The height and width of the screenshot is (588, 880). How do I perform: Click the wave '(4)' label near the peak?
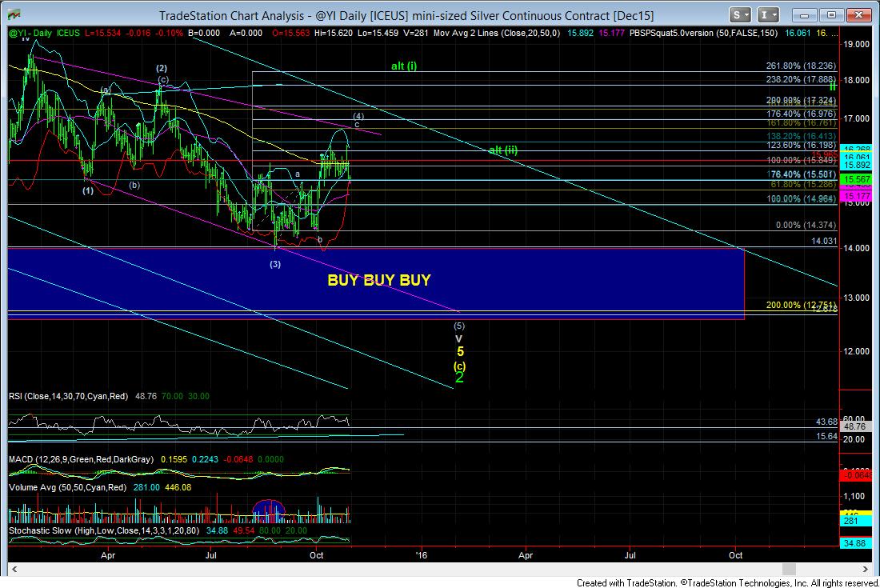(x=358, y=116)
